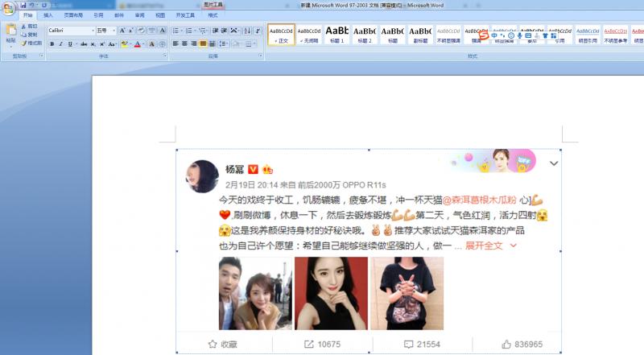Expand the Paragraph (段落) dialog launcher
The image size is (644, 355).
[x=261, y=56]
